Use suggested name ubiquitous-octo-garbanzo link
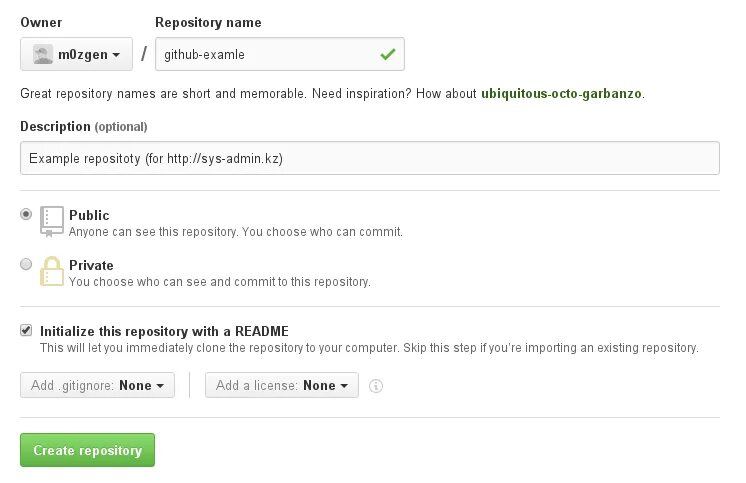Viewport: 746px width, 483px height. pos(561,93)
